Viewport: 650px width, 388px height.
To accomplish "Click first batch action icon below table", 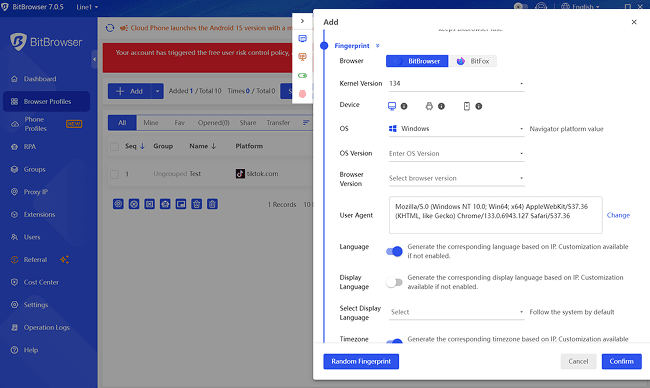I will tap(118, 204).
